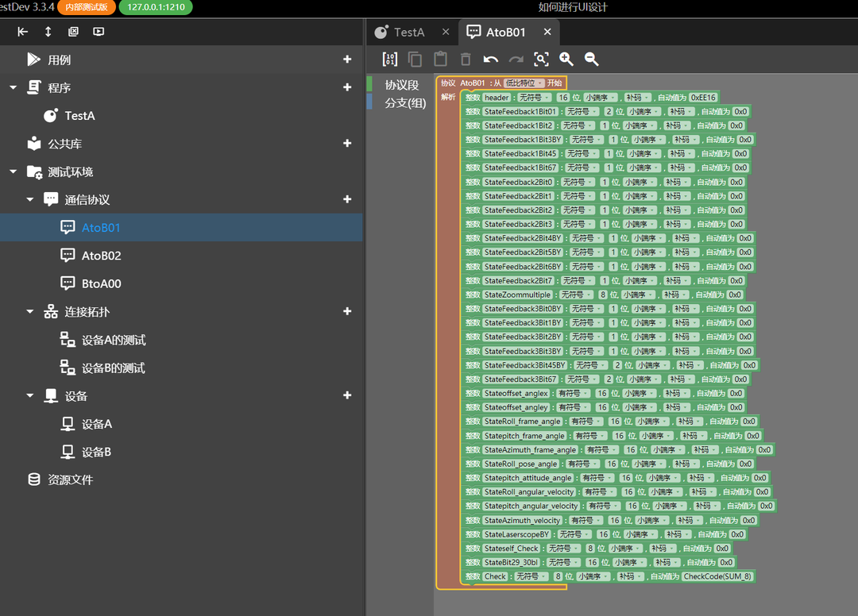Edit bit width 16 of StateRoll_pose_angle
This screenshot has height=616, width=858.
612,464
